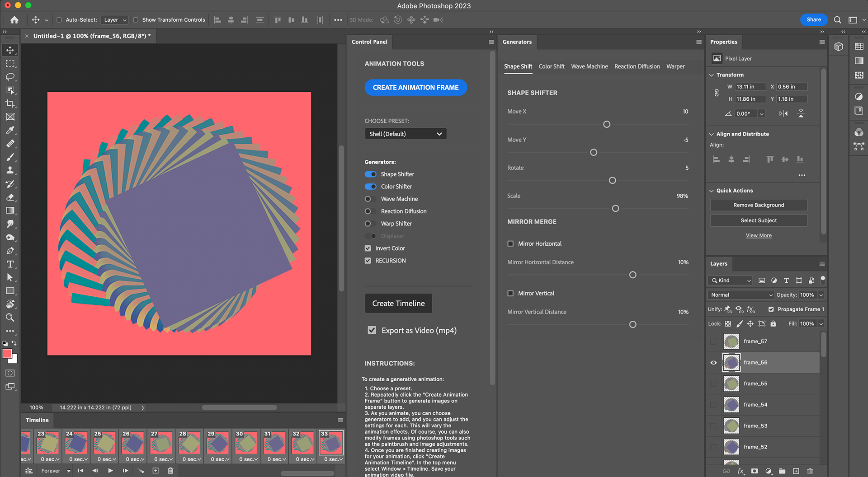Open the Fill percentage dropdown arrow
This screenshot has height=477, width=868.
pyautogui.click(x=821, y=323)
